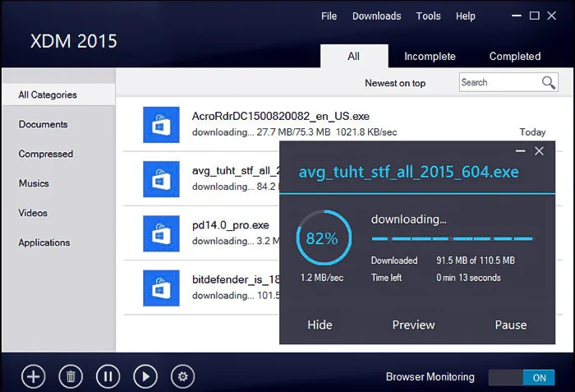Open settings with the gear icon

182,376
